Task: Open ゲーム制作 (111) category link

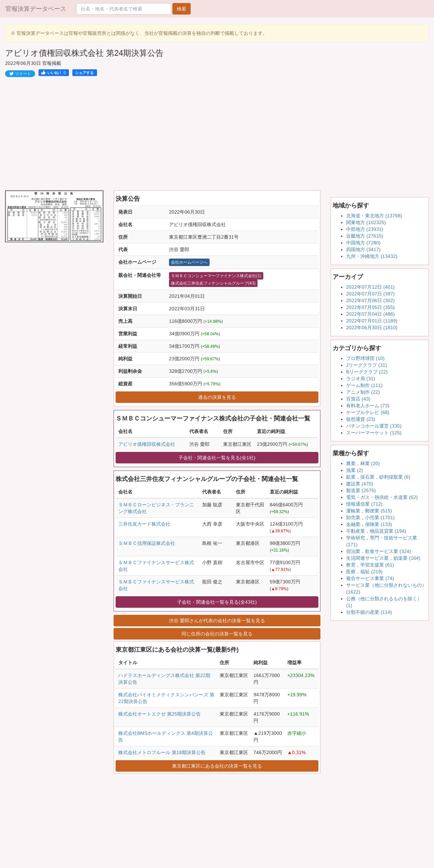Action: click(364, 385)
